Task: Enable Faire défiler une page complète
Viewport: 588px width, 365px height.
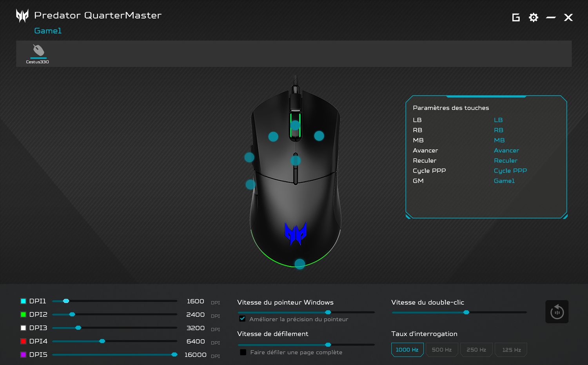Action: point(243,352)
